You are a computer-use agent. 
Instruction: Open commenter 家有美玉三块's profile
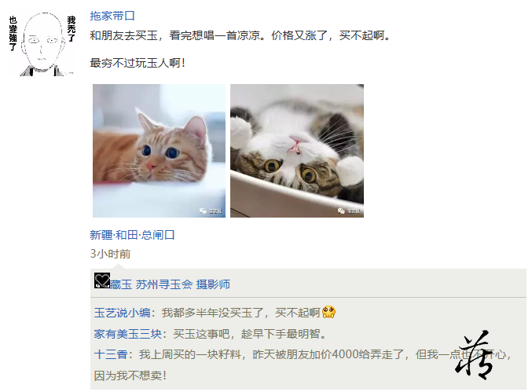[128, 334]
